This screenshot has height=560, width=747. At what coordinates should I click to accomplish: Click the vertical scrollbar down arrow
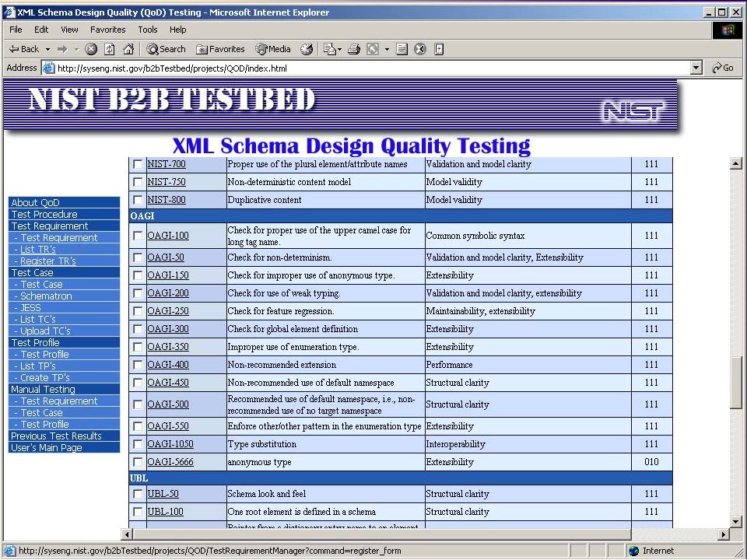click(736, 523)
